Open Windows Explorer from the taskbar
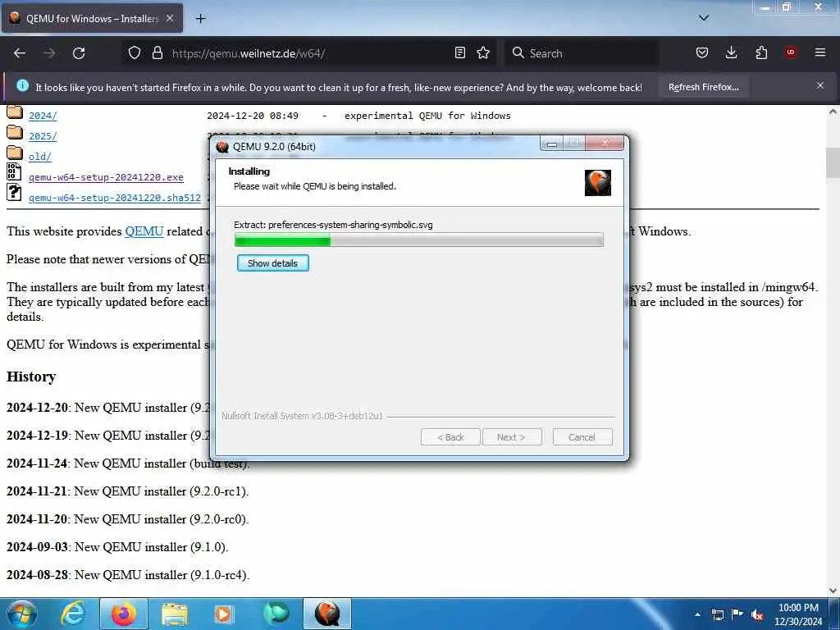Viewport: 840px width, 630px height. pyautogui.click(x=175, y=614)
